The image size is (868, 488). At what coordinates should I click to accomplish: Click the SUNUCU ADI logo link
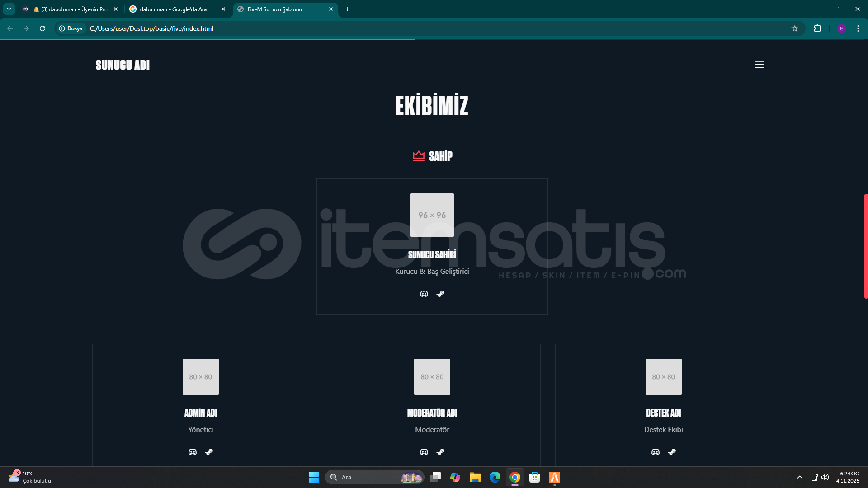(x=123, y=65)
